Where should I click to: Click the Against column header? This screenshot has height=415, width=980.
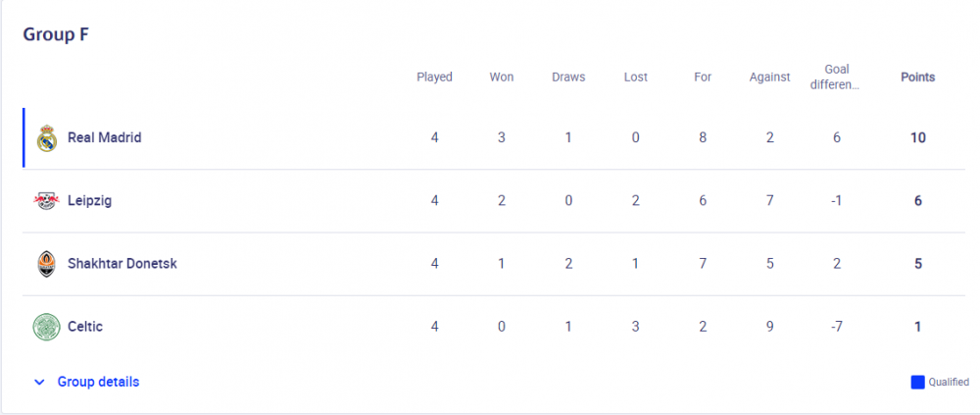pyautogui.click(x=769, y=78)
